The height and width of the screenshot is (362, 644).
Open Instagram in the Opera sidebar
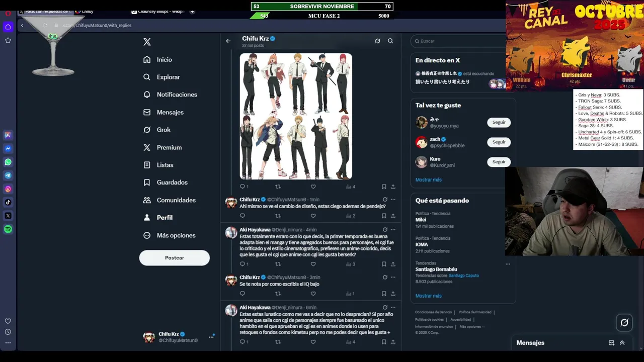click(8, 189)
